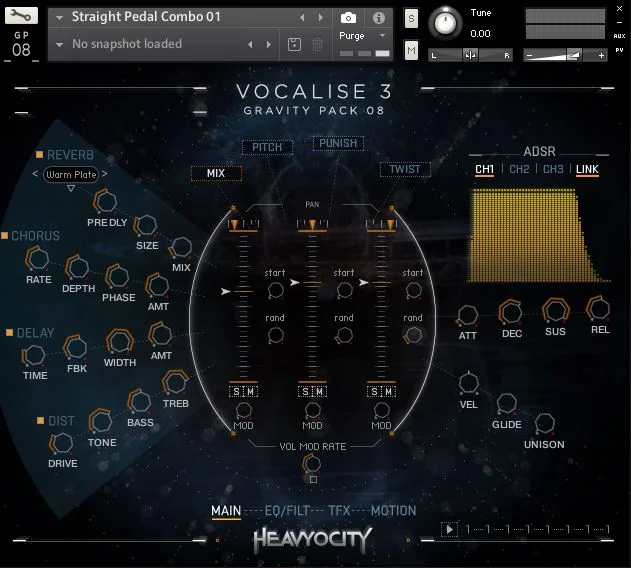Select the CH2 ADSR tab
The height and width of the screenshot is (568, 631).
pos(519,169)
